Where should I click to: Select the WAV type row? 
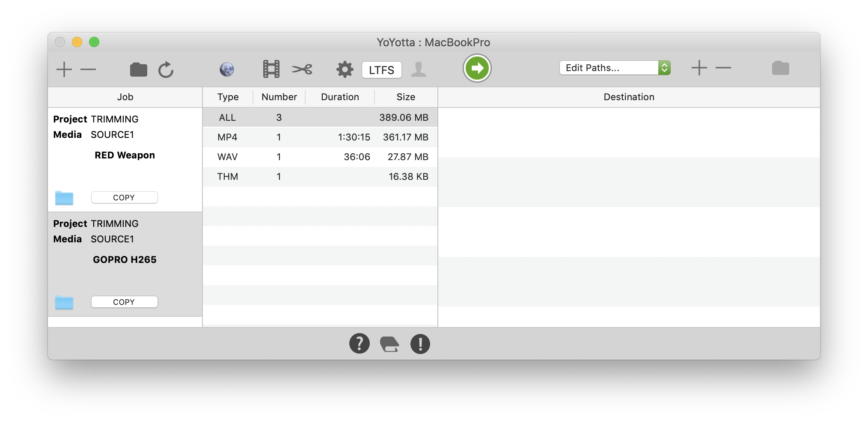pyautogui.click(x=320, y=157)
